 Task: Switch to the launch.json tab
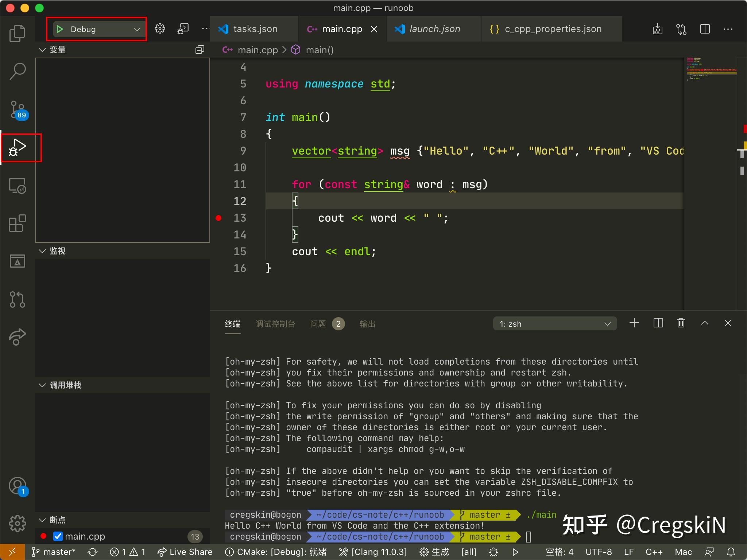pyautogui.click(x=434, y=29)
